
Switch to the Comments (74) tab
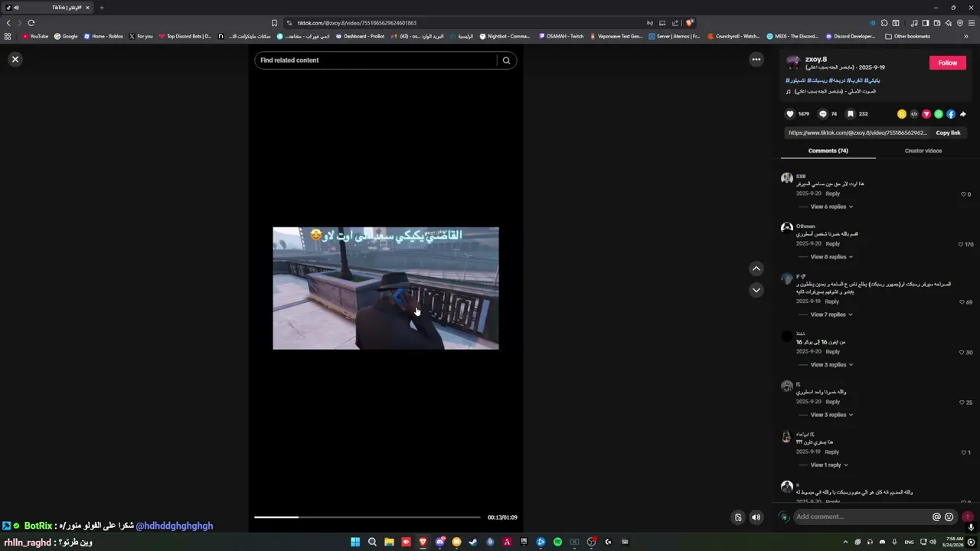[828, 151]
